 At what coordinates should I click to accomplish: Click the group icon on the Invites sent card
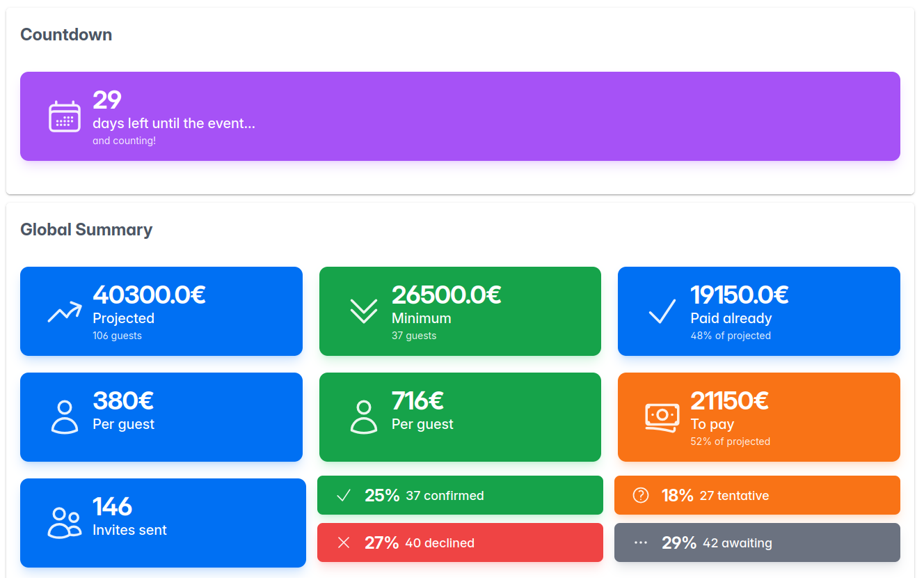click(x=64, y=522)
